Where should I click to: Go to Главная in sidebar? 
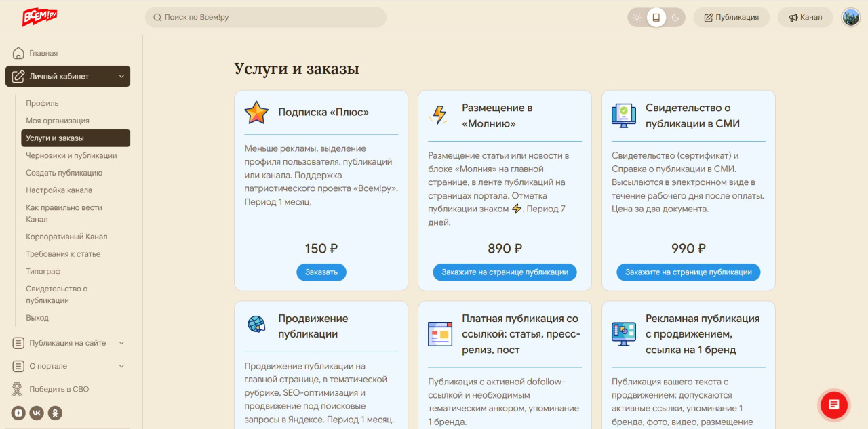coord(43,53)
